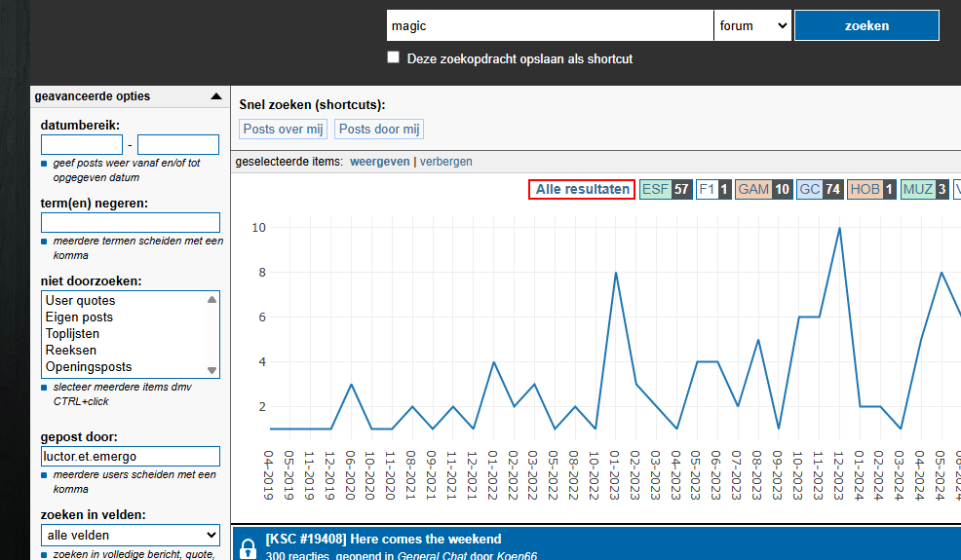
Task: Tick the save search as shortcut checkbox
Action: pyautogui.click(x=394, y=57)
